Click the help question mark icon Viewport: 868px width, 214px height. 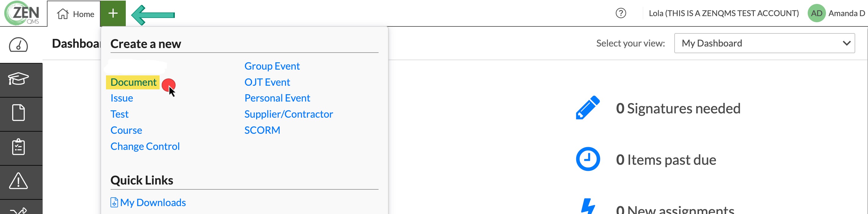[621, 13]
